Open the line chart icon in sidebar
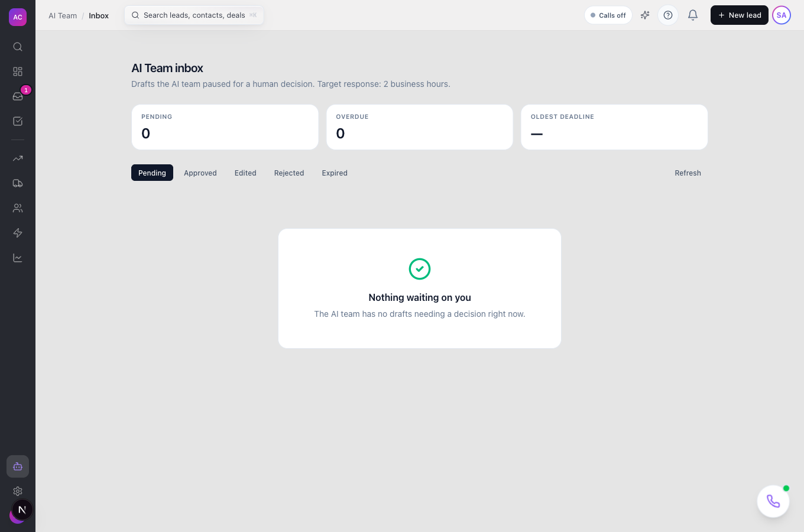The width and height of the screenshot is (804, 532). 18,258
